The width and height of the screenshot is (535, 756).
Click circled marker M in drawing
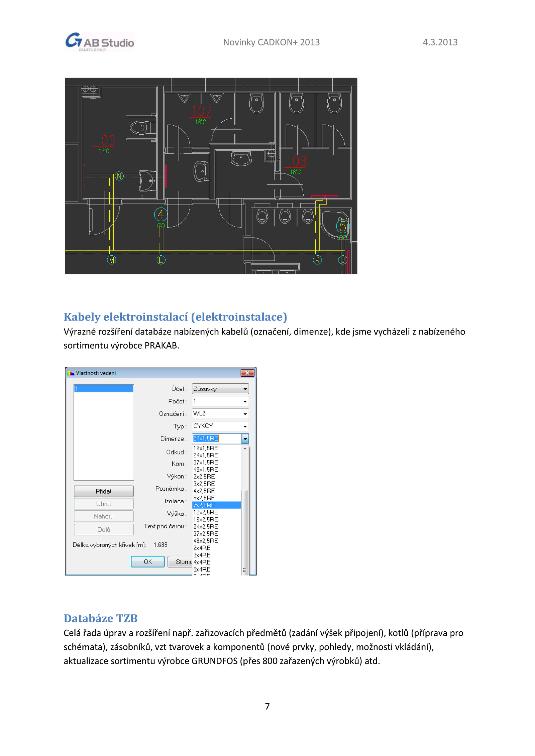click(112, 260)
